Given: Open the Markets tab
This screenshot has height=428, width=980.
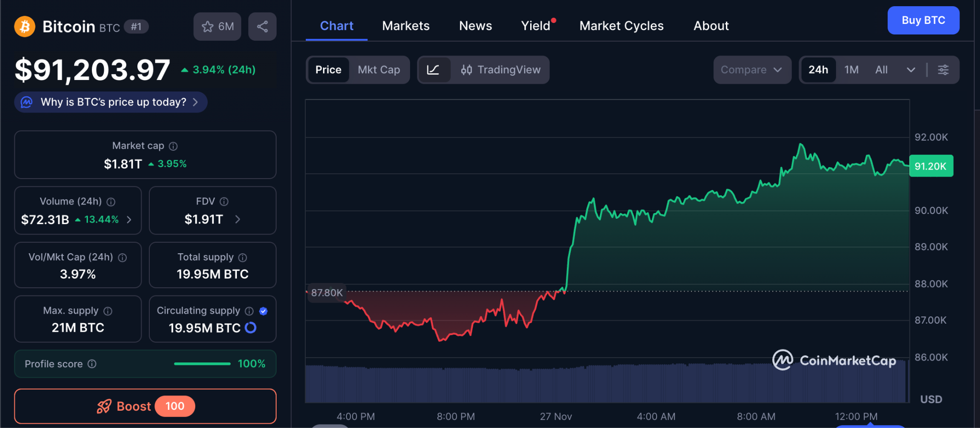Looking at the screenshot, I should click(x=406, y=26).
